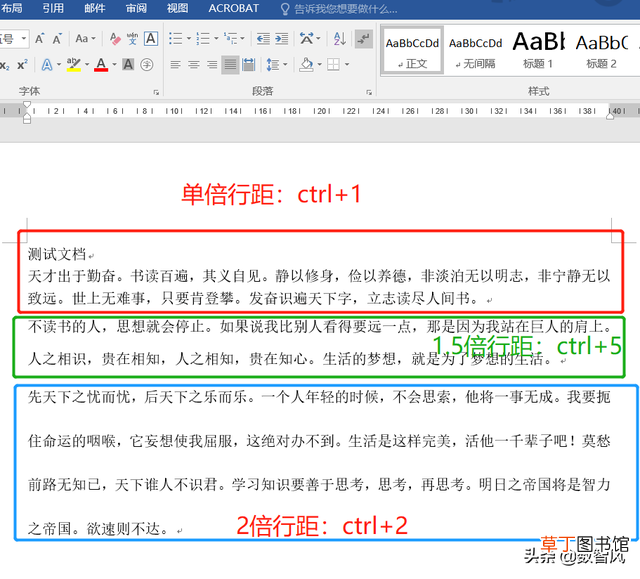This screenshot has height=579, width=640.
Task: Click the right indent ruler marker
Action: (x=610, y=116)
